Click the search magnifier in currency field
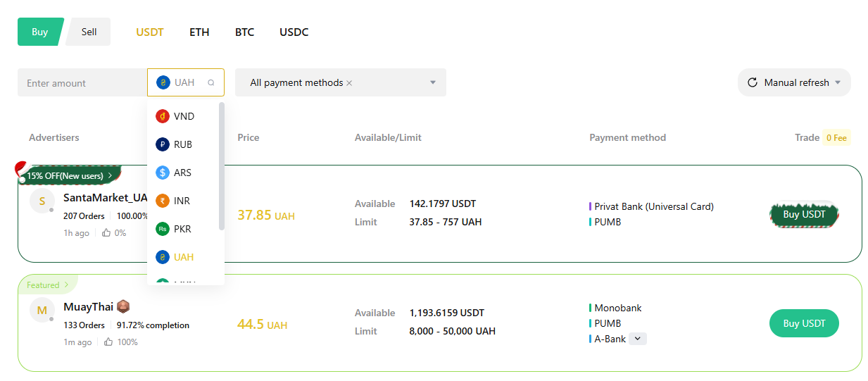The image size is (868, 381). [x=210, y=82]
